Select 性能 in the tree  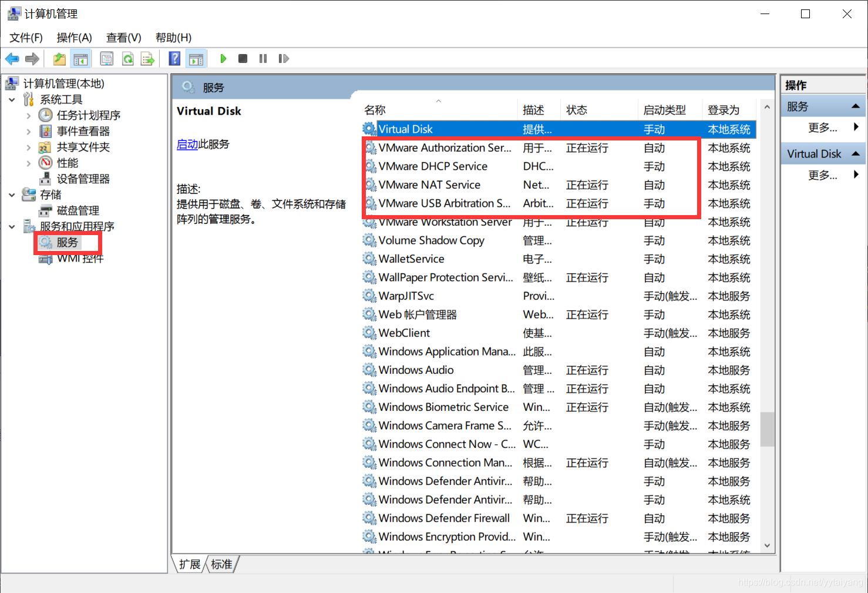point(67,163)
